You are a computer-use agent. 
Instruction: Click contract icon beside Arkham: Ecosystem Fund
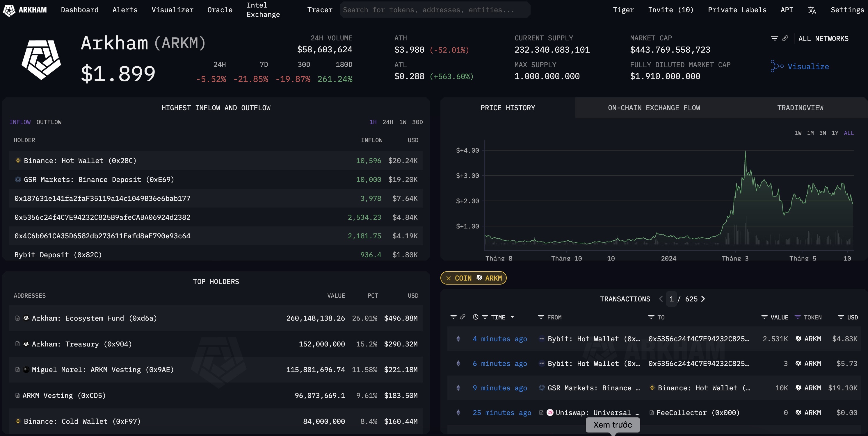tap(17, 318)
